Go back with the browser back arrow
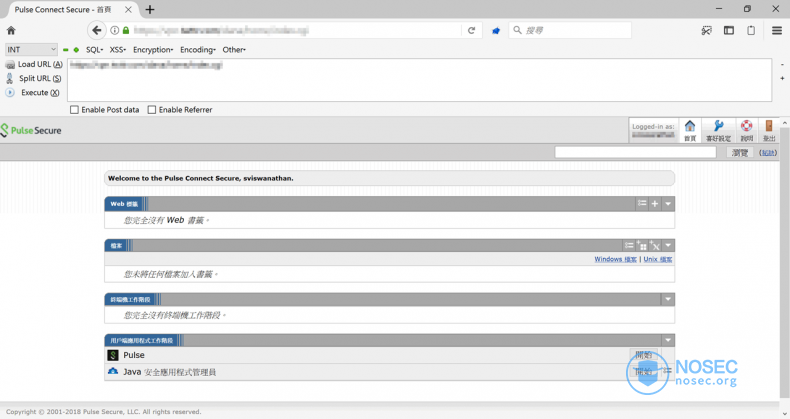The width and height of the screenshot is (790, 419). coord(96,30)
